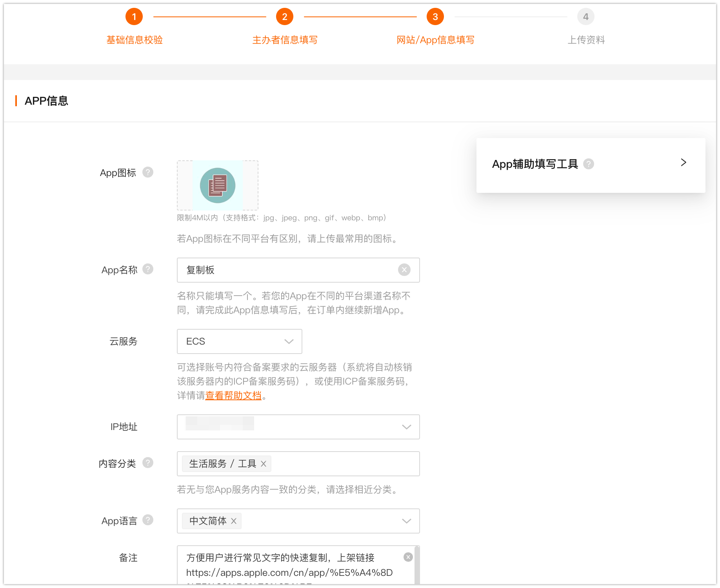Click the 内容分类 help icon
Viewport: 720px width, 588px height.
(x=148, y=463)
